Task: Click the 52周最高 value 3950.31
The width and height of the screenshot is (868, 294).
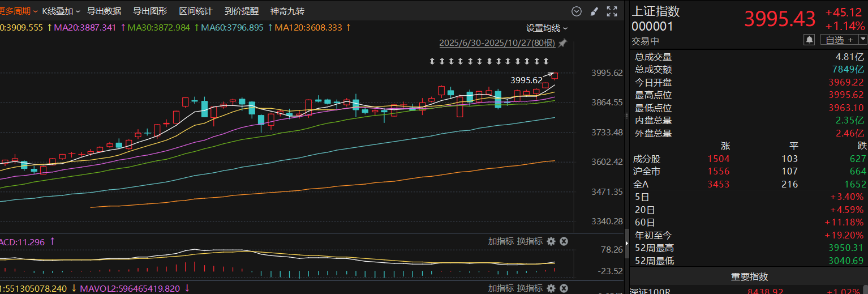Action: coord(846,248)
